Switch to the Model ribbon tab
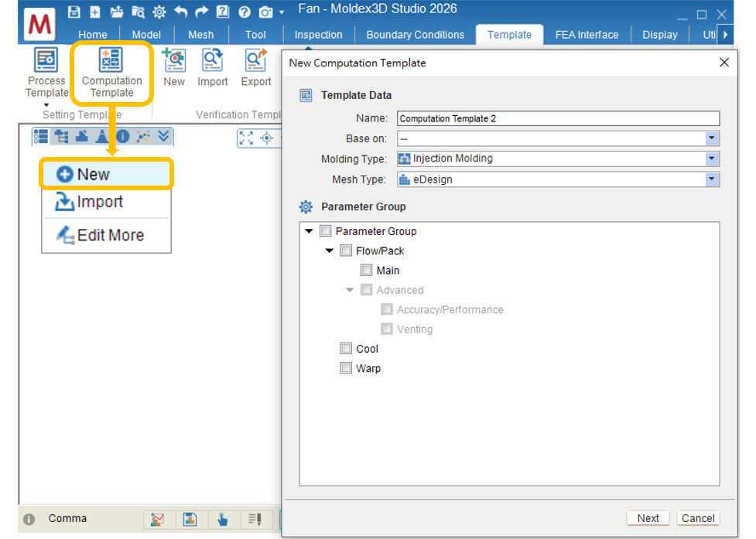Viewport: 756px width, 539px height. tap(146, 35)
